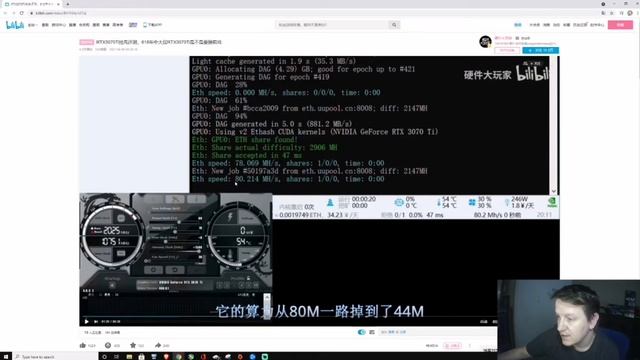Go back in browser
640x360 pixels.
(5, 13)
